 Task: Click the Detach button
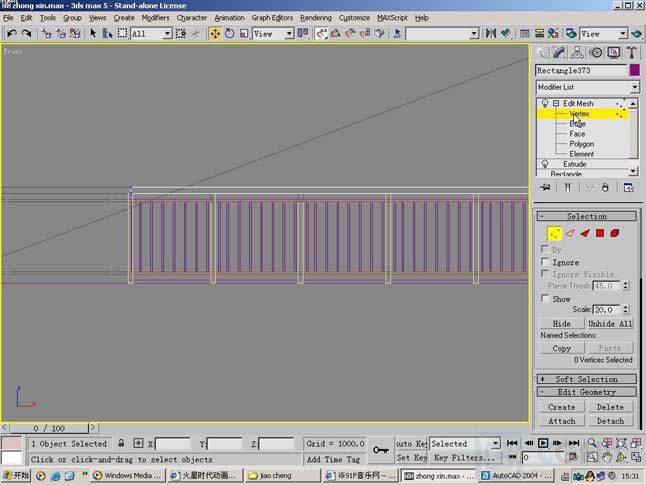(610, 421)
